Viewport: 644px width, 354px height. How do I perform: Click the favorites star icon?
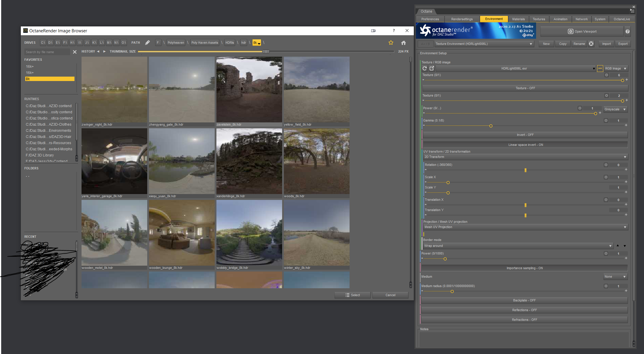pos(391,43)
